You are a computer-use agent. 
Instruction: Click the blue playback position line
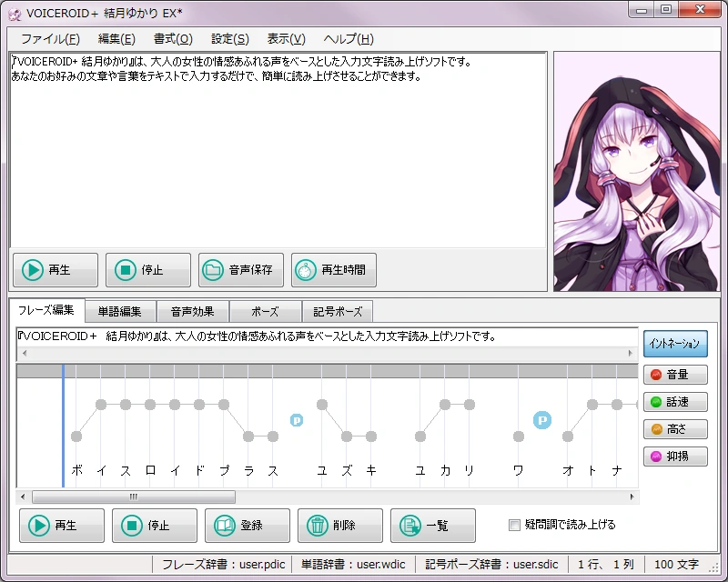(x=63, y=426)
